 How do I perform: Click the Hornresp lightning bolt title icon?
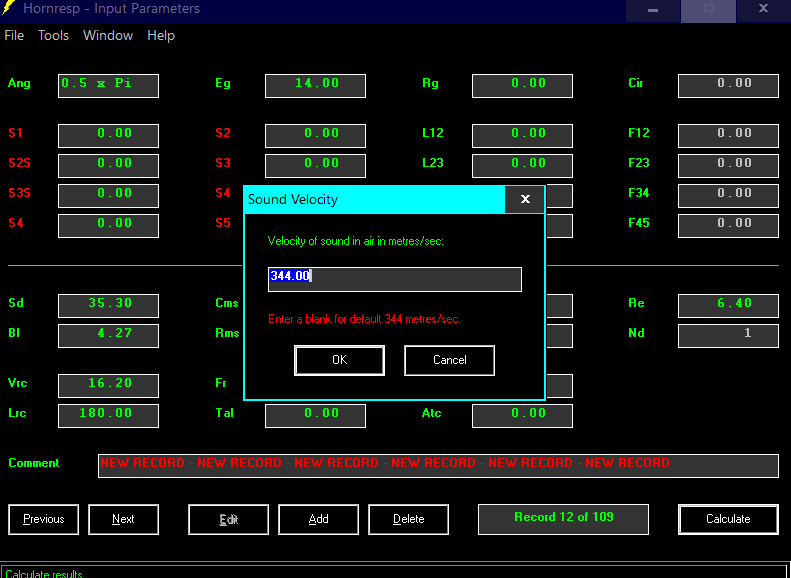pos(9,8)
